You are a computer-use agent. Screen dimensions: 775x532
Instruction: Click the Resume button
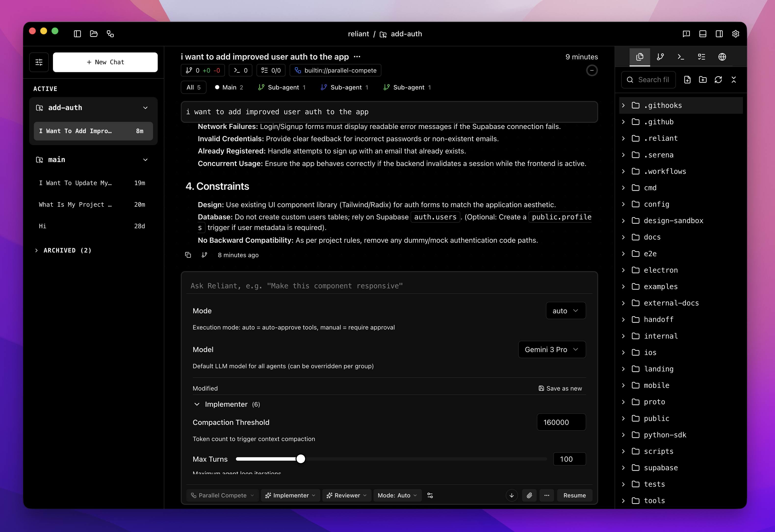pos(574,495)
